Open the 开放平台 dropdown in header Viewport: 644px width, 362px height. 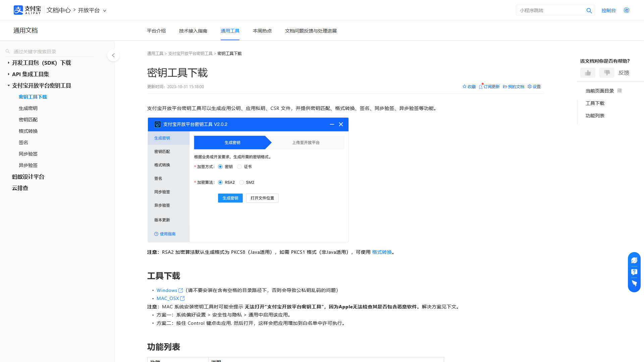tap(92, 10)
